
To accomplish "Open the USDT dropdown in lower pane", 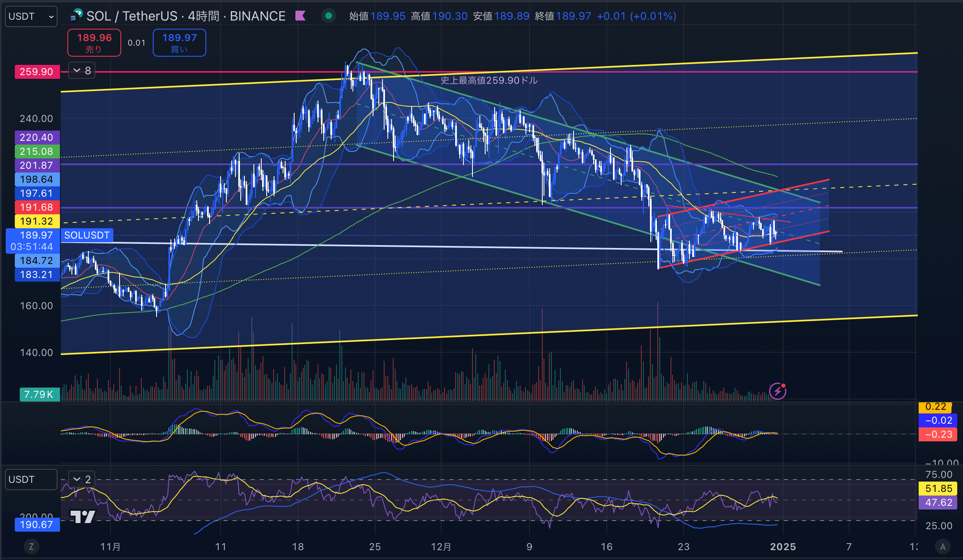I will pyautogui.click(x=31, y=480).
